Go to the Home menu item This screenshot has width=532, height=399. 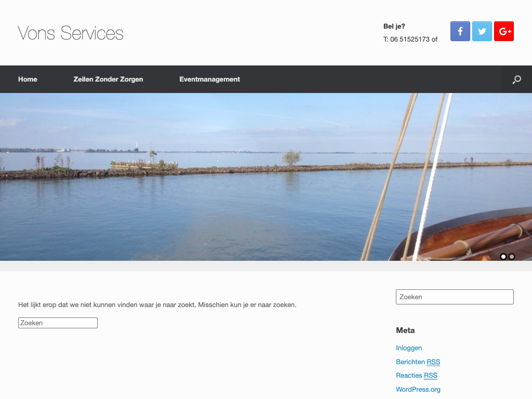[28, 79]
